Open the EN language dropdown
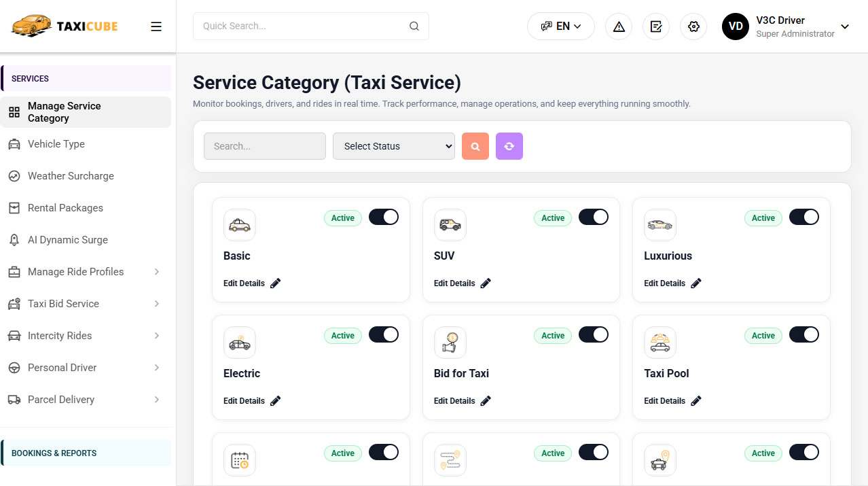This screenshot has width=868, height=486. (x=561, y=27)
